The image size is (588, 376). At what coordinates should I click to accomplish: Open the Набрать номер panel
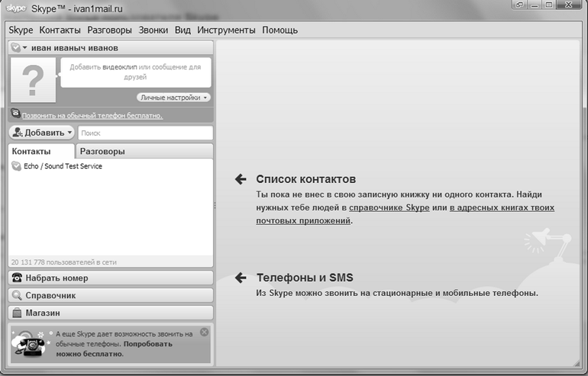111,278
